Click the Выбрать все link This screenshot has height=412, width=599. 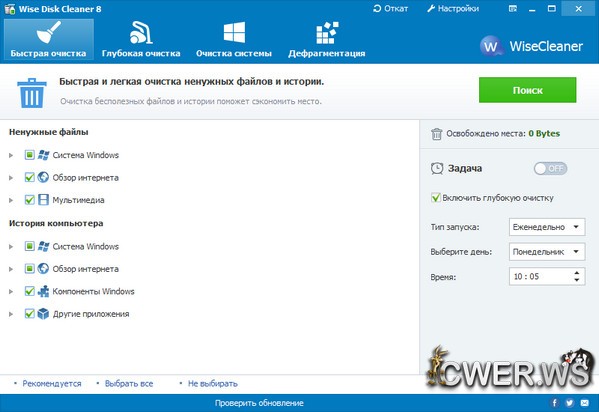(x=129, y=383)
